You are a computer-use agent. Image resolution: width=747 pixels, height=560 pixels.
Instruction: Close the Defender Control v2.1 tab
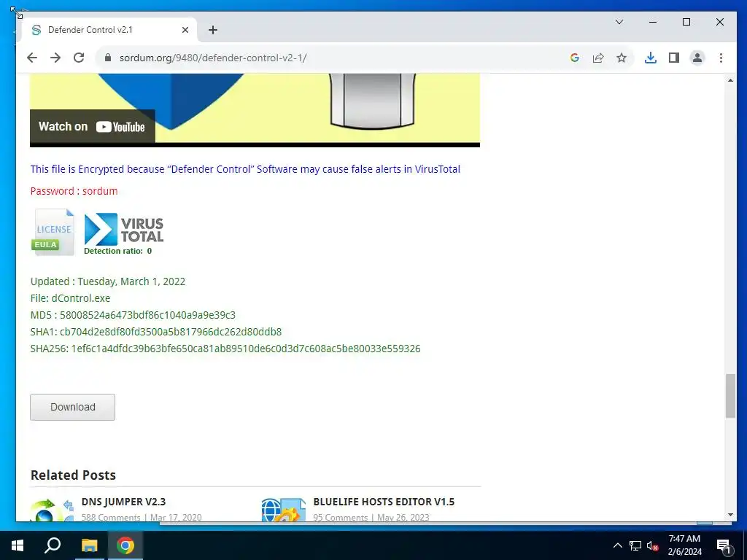point(185,30)
